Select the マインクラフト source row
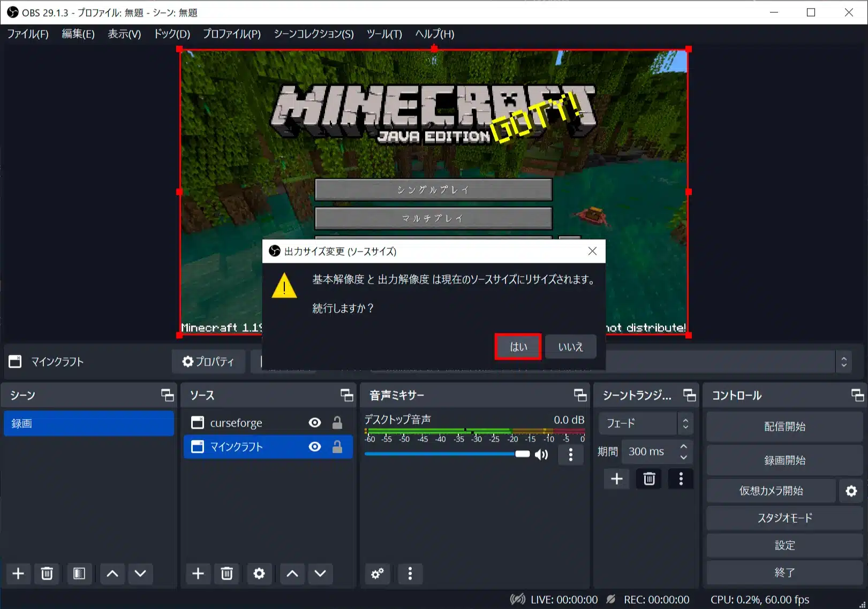Viewport: 868px width, 609px height. (x=268, y=447)
